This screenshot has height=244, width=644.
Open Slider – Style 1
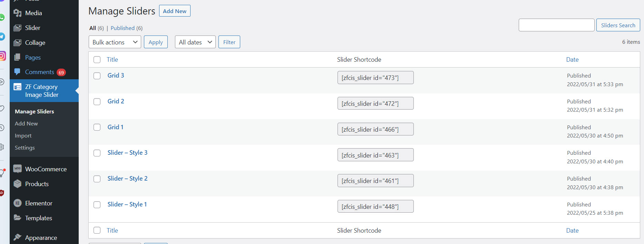pyautogui.click(x=127, y=204)
